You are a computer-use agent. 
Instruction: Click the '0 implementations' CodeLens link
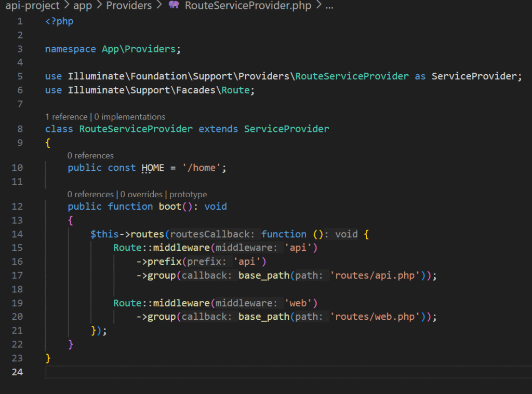[x=131, y=117]
